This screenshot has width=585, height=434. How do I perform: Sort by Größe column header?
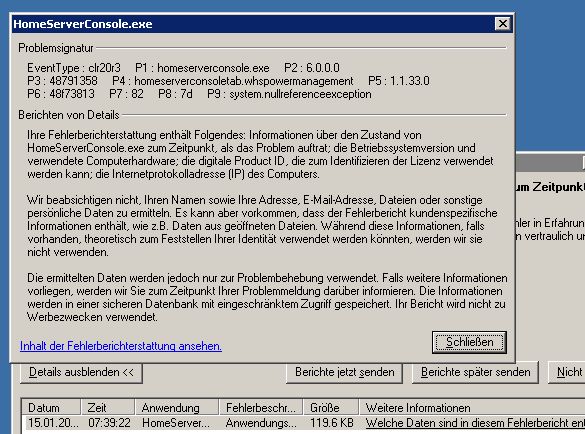pos(331,408)
